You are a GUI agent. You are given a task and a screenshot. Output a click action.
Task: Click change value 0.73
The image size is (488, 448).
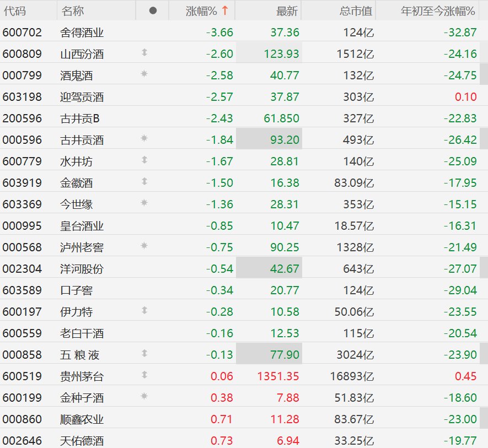point(222,440)
